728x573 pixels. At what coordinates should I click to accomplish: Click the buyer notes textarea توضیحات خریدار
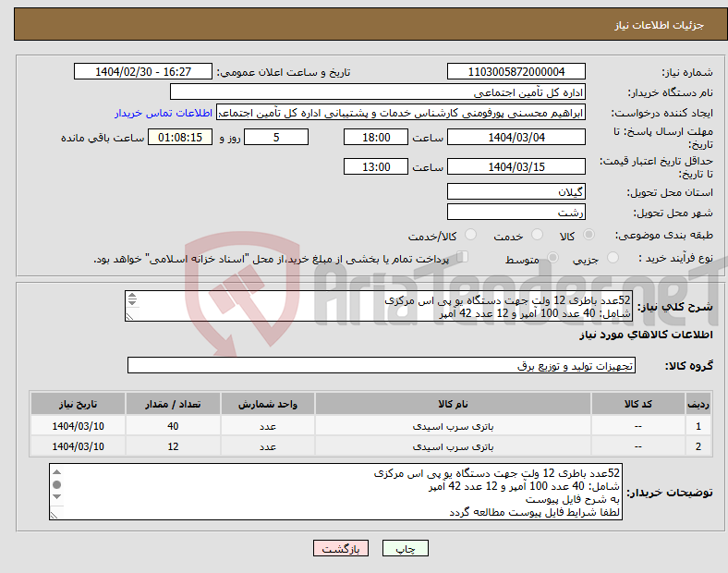tap(335, 492)
